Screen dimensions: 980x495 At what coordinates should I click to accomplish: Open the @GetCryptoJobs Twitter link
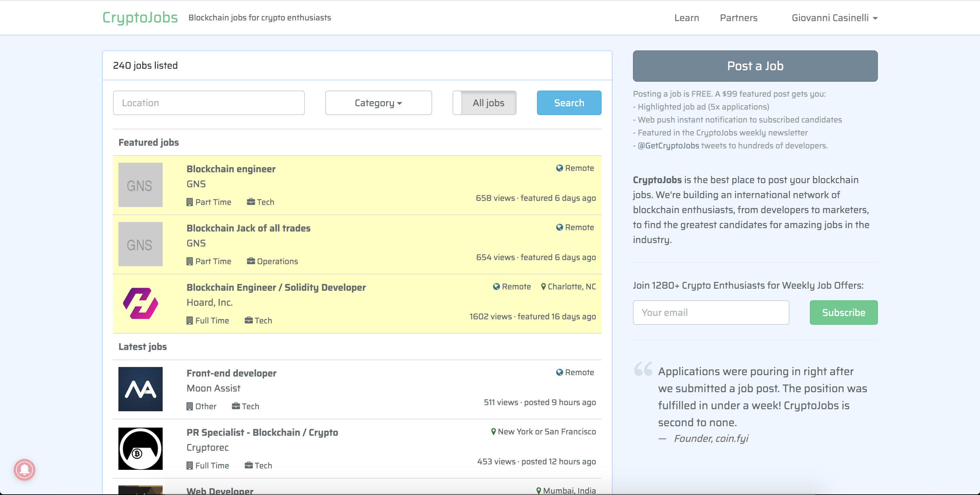(x=668, y=146)
